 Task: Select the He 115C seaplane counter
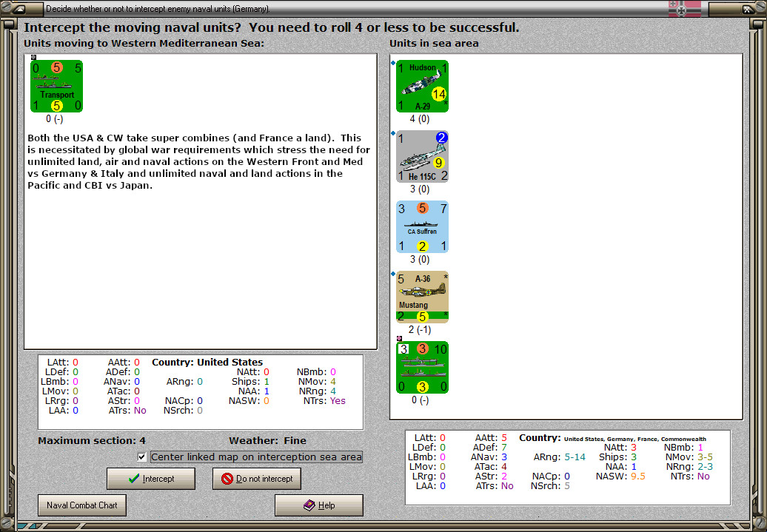(421, 156)
